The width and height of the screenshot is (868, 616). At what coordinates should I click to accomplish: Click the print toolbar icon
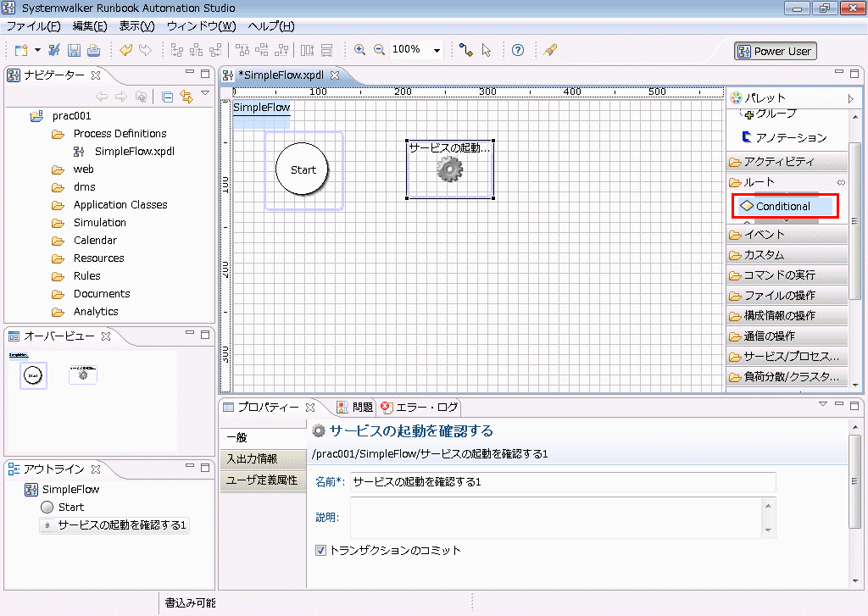pos(93,50)
